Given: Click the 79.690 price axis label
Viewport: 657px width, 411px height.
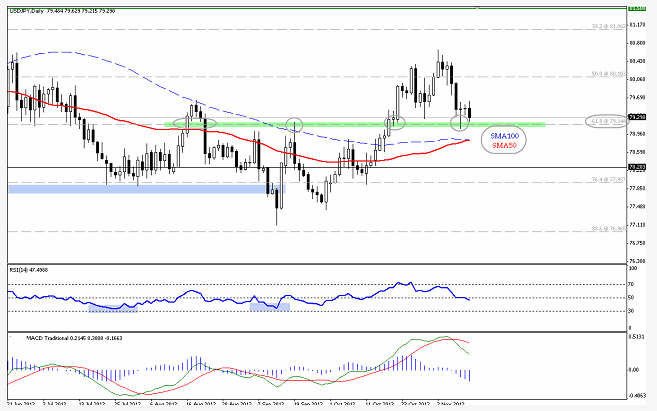Looking at the screenshot, I should click(637, 98).
